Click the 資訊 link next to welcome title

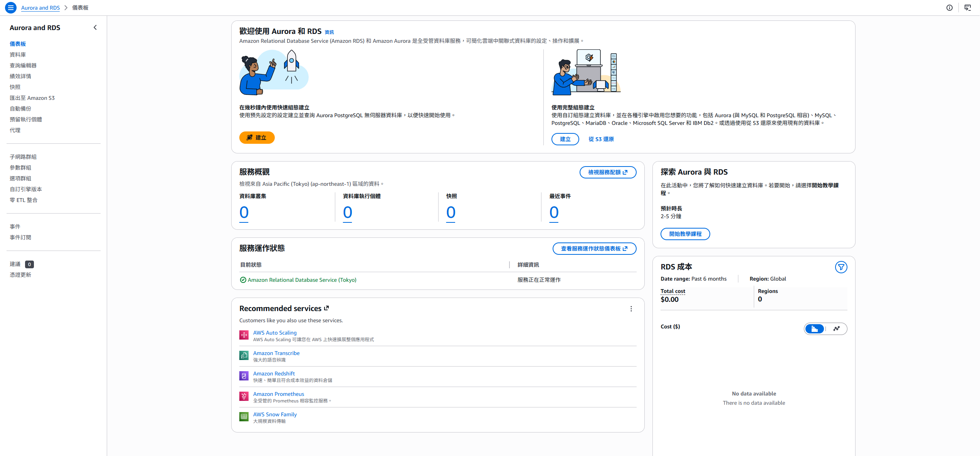click(329, 32)
